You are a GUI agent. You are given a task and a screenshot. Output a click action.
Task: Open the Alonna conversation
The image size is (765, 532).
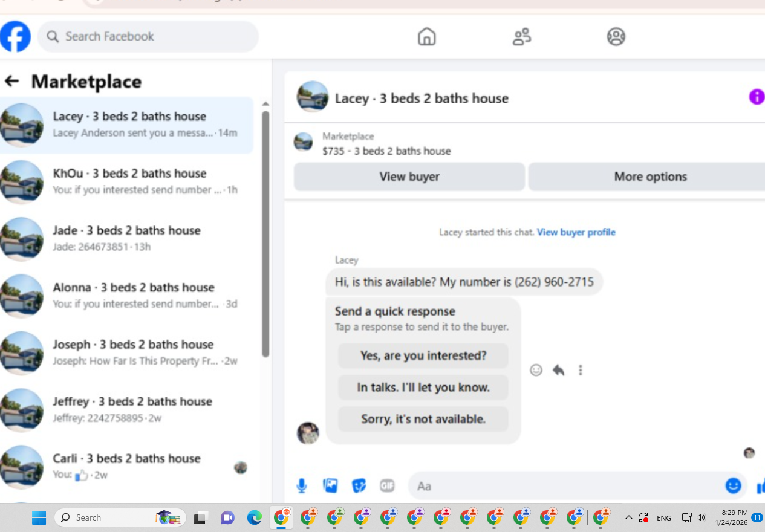pos(127,295)
